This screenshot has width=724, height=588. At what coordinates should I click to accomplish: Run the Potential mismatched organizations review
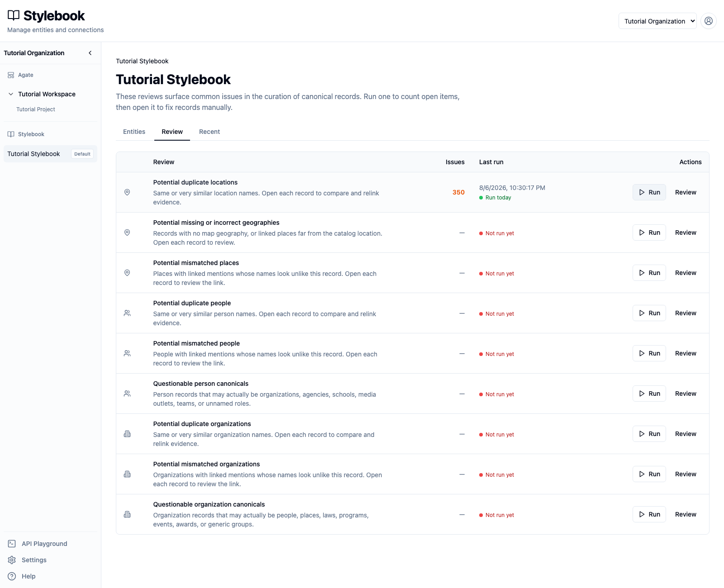[x=649, y=474]
